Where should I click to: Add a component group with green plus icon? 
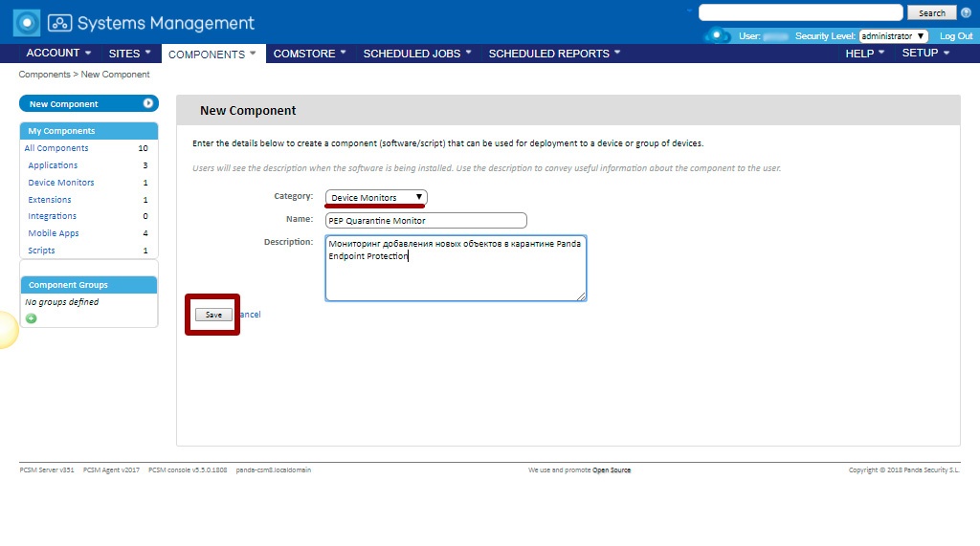click(x=32, y=318)
